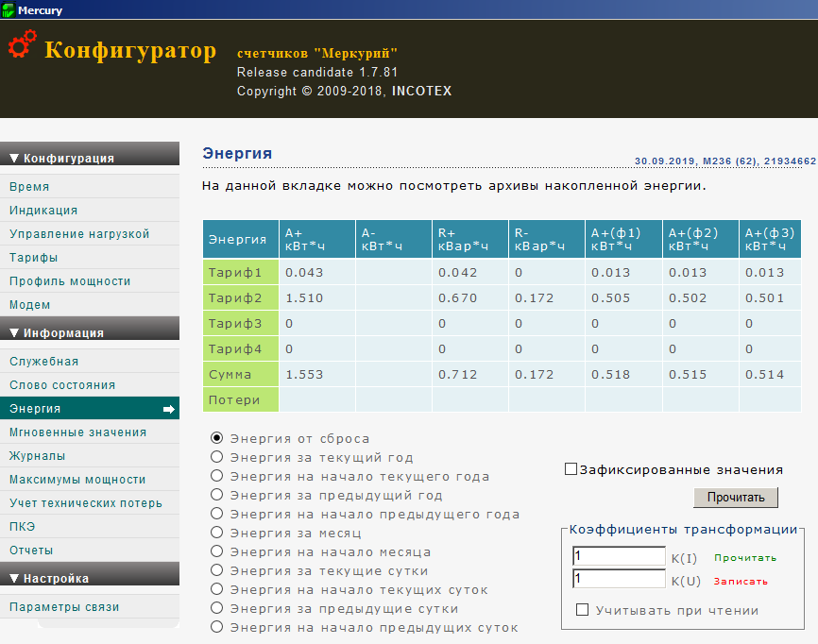Click the K(I) coefficient input field
Screen dimensions: 818x644
click(620, 556)
